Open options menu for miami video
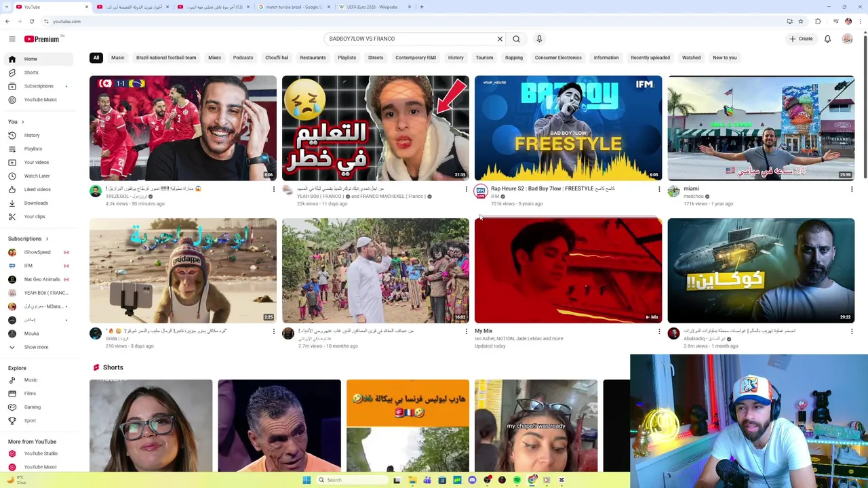This screenshot has height=488, width=868. point(852,189)
